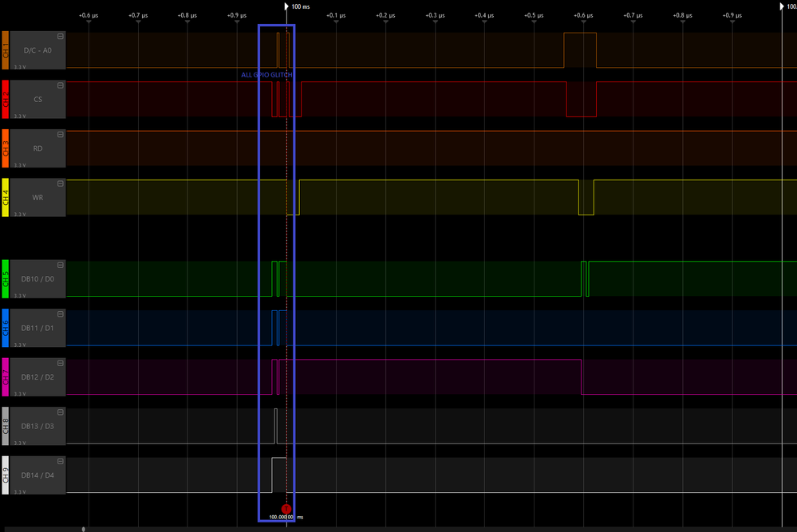Collapse the DB11 / D1 channel with its minus icon
This screenshot has width=797, height=532.
click(x=61, y=314)
